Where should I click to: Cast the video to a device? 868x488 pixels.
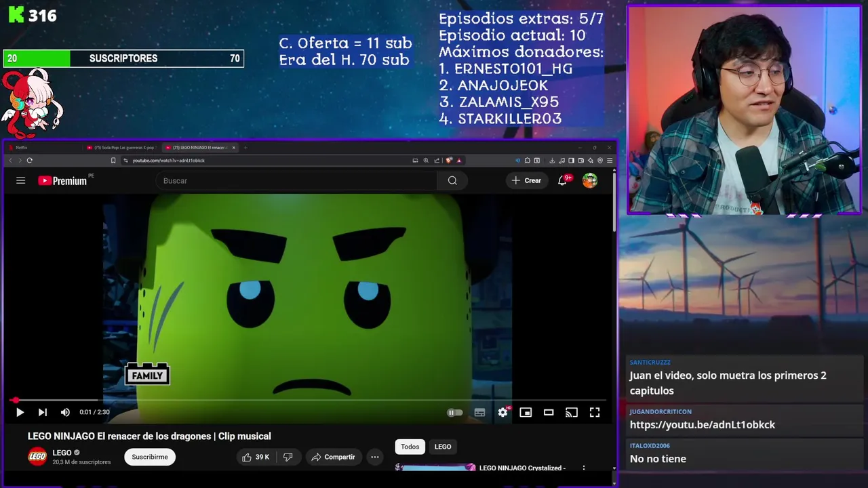[572, 412]
